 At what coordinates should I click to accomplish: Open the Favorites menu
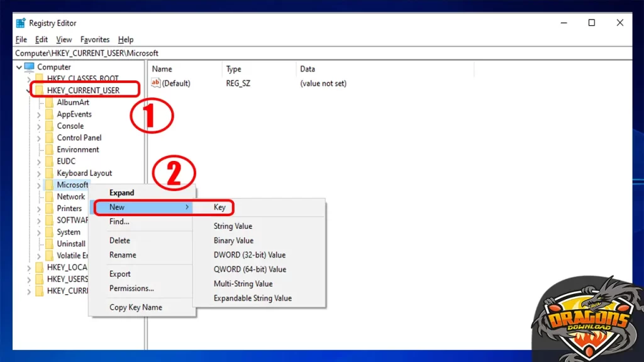tap(95, 39)
